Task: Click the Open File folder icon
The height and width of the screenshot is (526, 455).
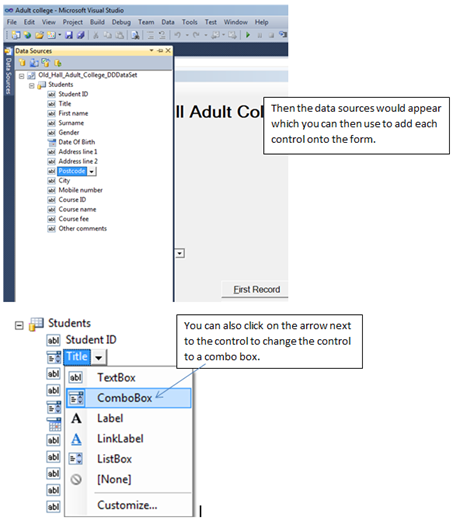Action: point(39,35)
